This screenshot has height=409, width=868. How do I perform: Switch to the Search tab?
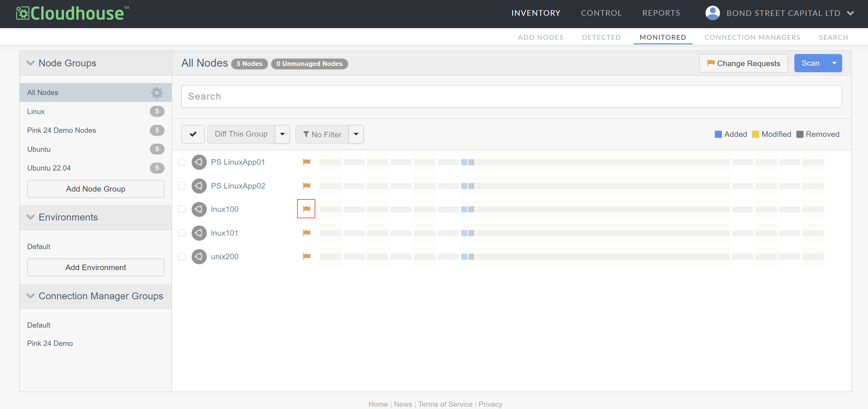tap(833, 38)
